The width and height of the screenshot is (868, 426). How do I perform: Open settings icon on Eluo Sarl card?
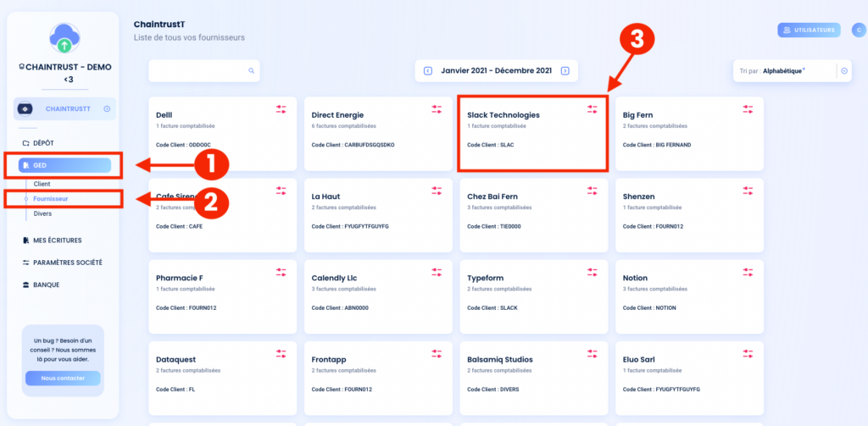pyautogui.click(x=748, y=353)
